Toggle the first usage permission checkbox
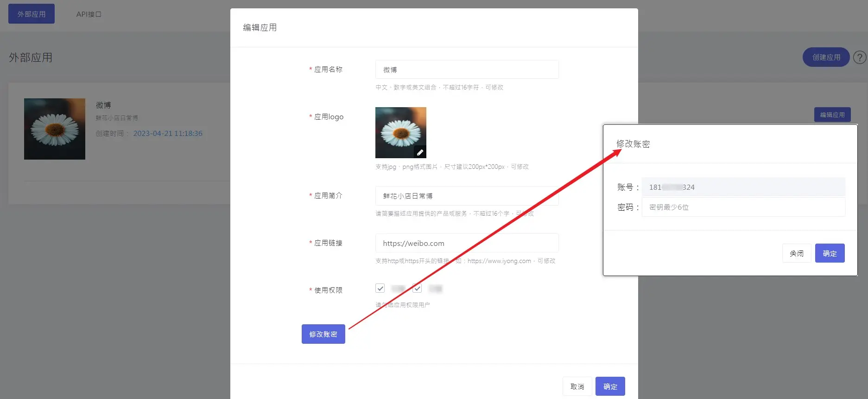The width and height of the screenshot is (868, 399). tap(380, 288)
